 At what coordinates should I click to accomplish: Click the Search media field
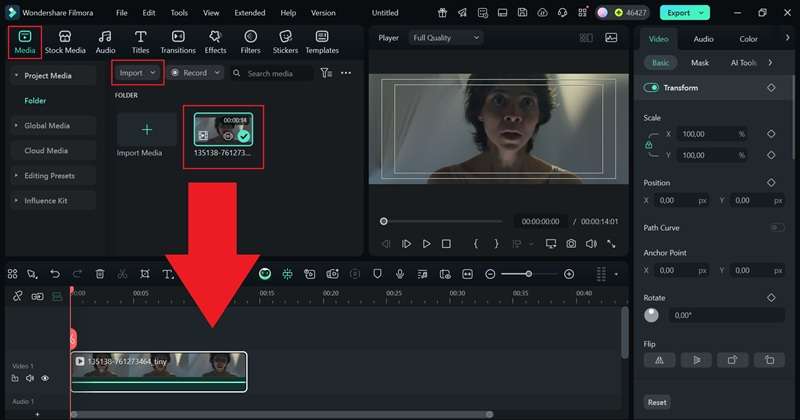271,73
